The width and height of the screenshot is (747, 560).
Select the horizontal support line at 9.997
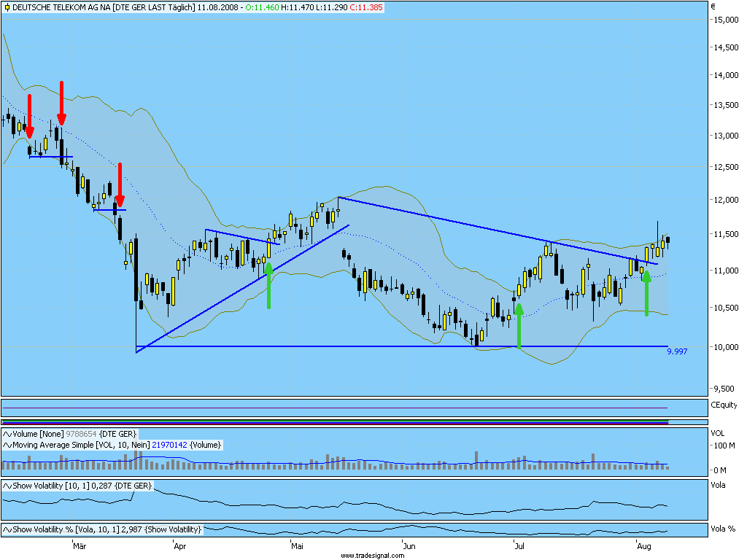point(402,346)
